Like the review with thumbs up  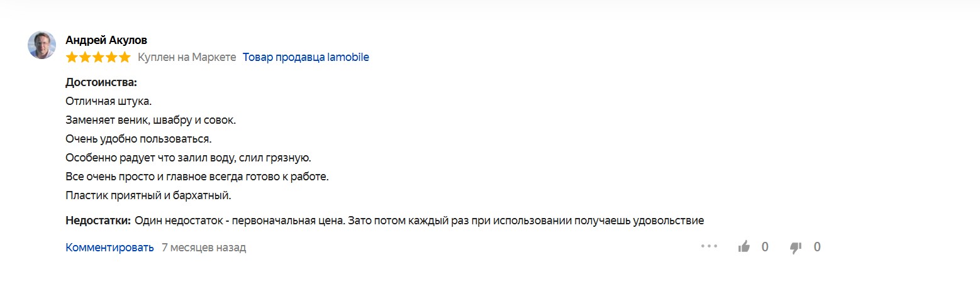point(744,247)
